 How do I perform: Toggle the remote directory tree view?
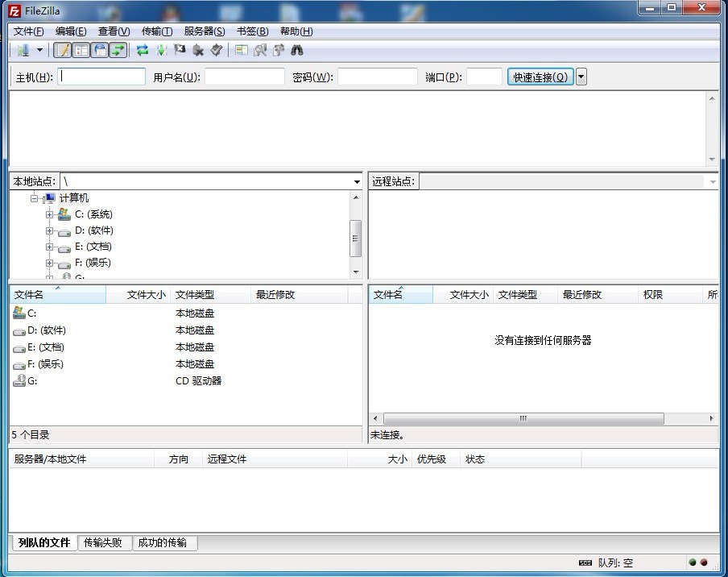tap(100, 51)
